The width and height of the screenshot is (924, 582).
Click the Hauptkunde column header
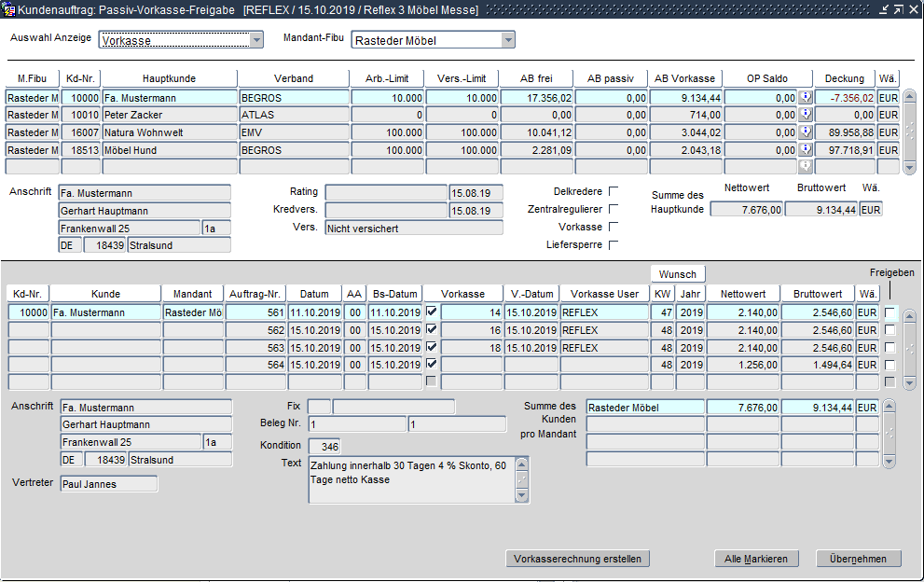coord(169,78)
